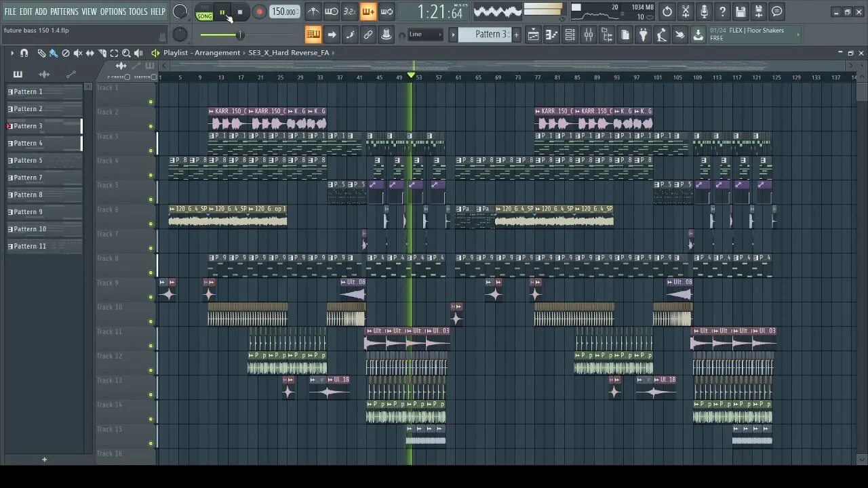The image size is (868, 488).
Task: Toggle auto scrolling arrow icon
Action: tap(332, 34)
